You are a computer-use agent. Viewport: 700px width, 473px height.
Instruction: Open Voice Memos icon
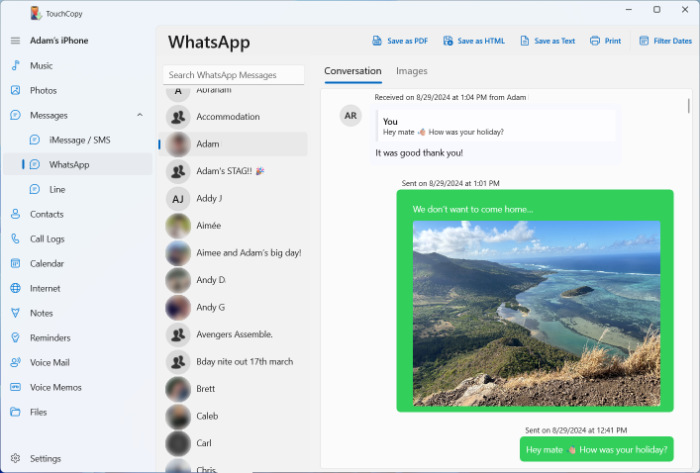(x=15, y=387)
